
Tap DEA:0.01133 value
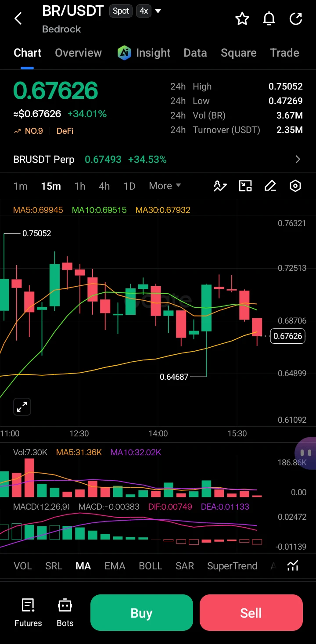225,507
